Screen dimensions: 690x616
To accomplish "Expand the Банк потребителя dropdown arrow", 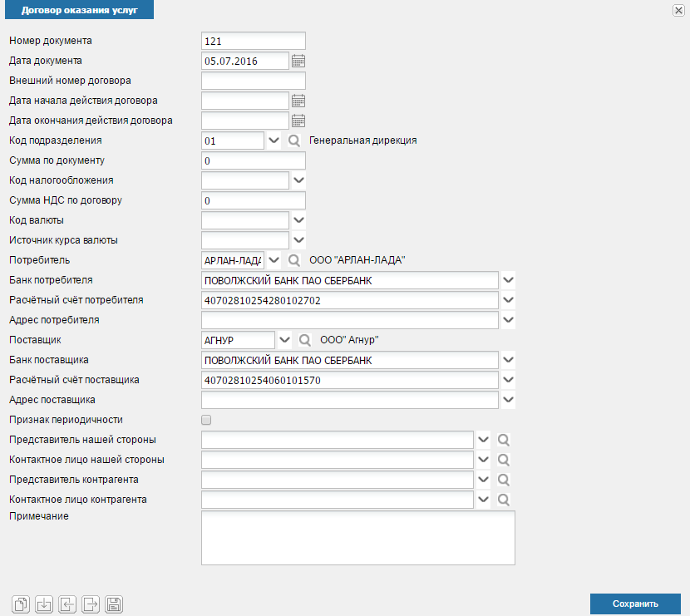I will pyautogui.click(x=508, y=280).
